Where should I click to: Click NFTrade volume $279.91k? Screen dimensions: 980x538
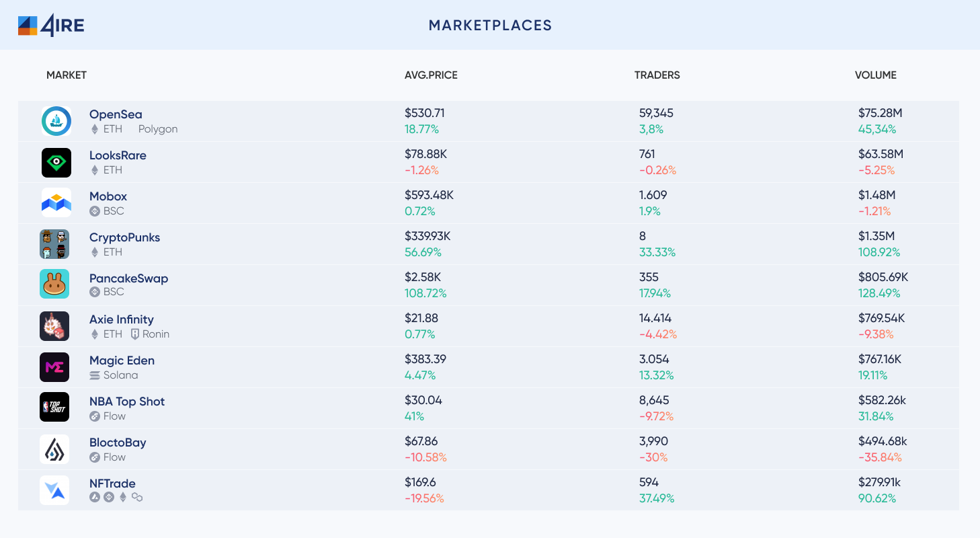(x=880, y=482)
